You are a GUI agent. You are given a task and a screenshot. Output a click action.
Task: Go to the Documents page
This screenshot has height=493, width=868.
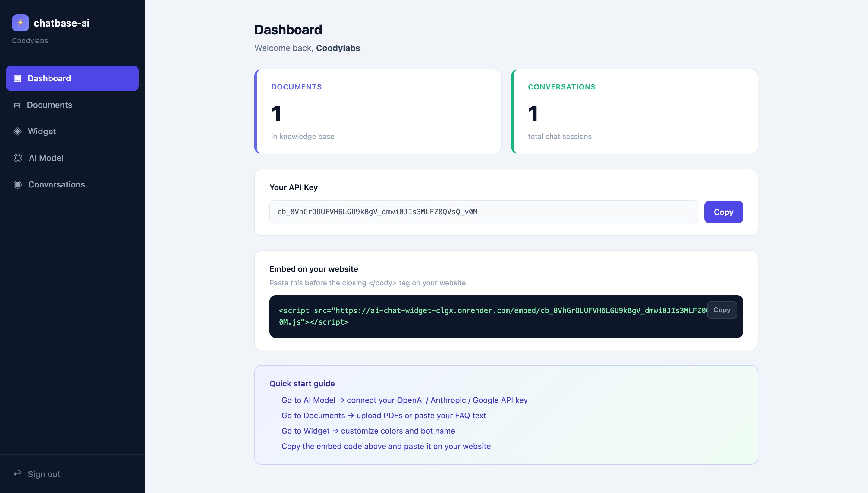72,105
